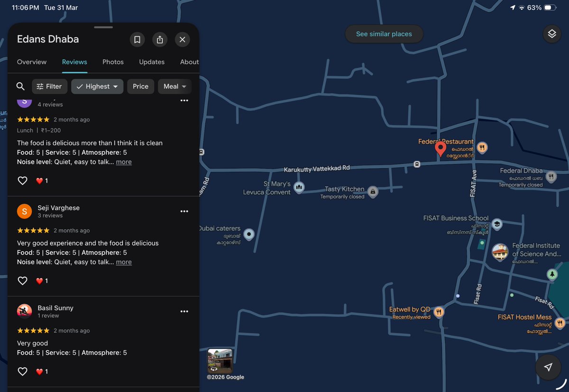Save Edans Dhaba with the bookmark icon
The height and width of the screenshot is (392, 569).
click(x=137, y=39)
